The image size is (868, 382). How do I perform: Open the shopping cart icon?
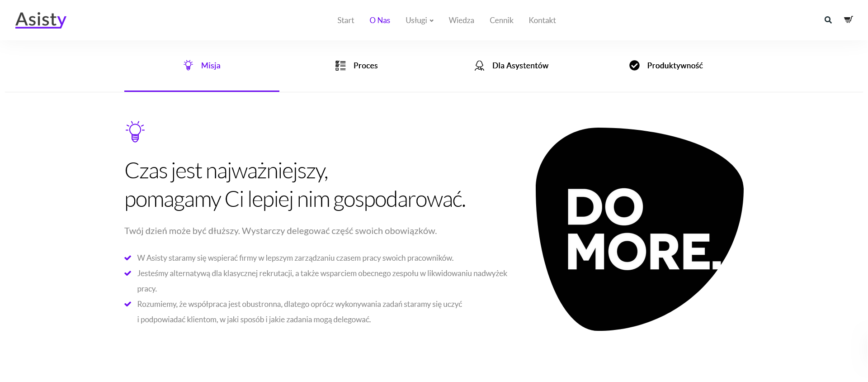coord(848,19)
